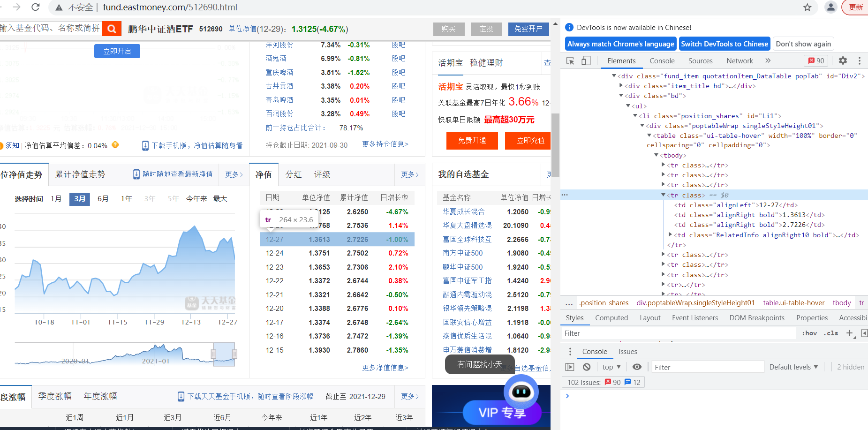
Task: Expand the div class="item_title hd" node
Action: 621,86
